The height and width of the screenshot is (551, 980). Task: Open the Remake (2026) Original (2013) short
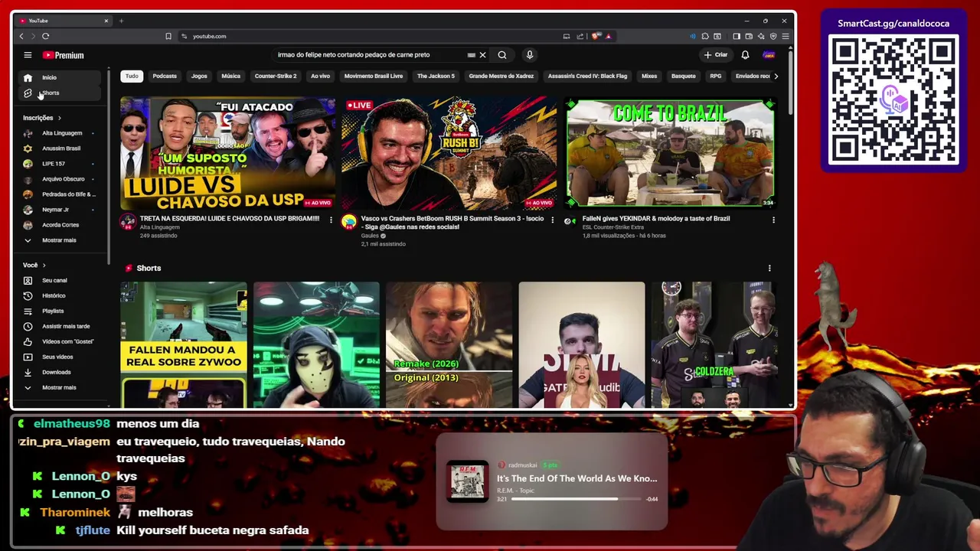click(449, 344)
